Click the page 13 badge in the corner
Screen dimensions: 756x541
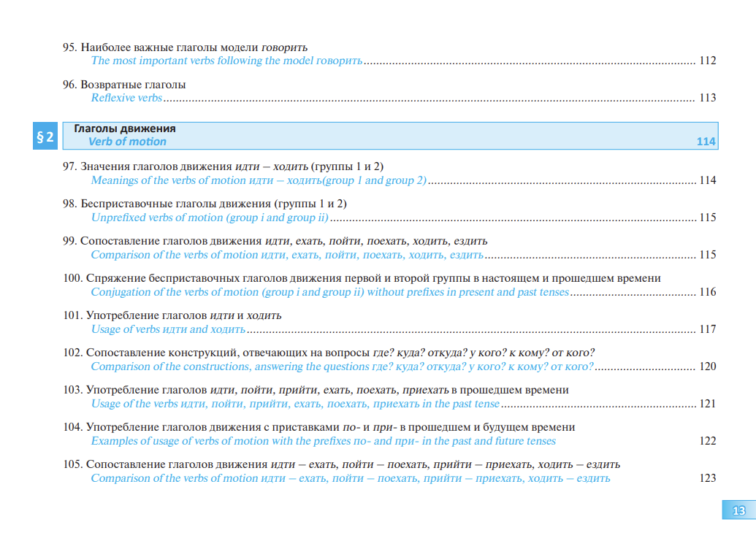pos(738,510)
